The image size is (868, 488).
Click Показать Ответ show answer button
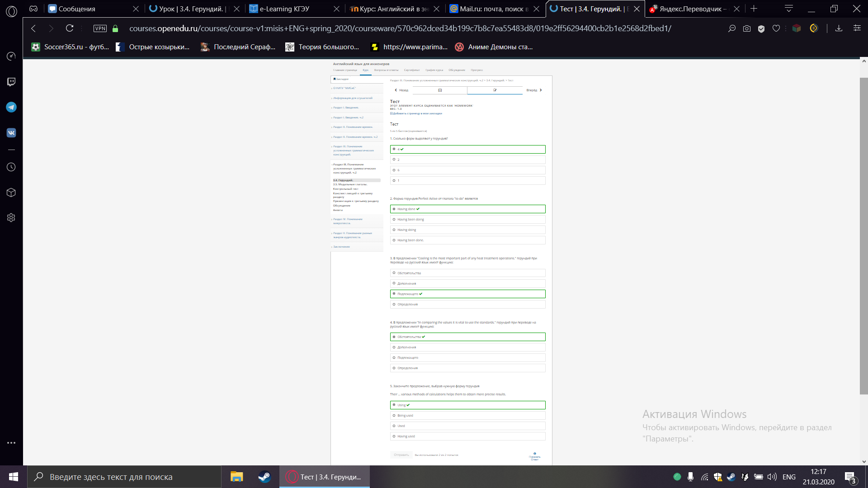(534, 456)
